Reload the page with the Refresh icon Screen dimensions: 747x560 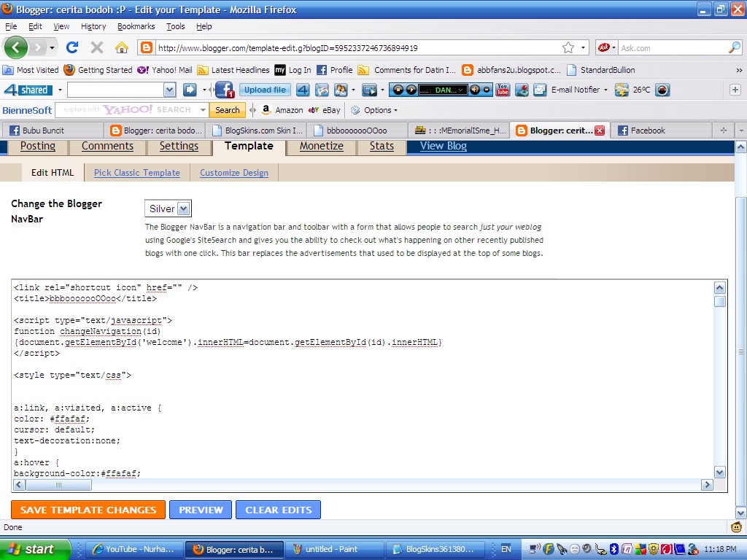pos(72,47)
